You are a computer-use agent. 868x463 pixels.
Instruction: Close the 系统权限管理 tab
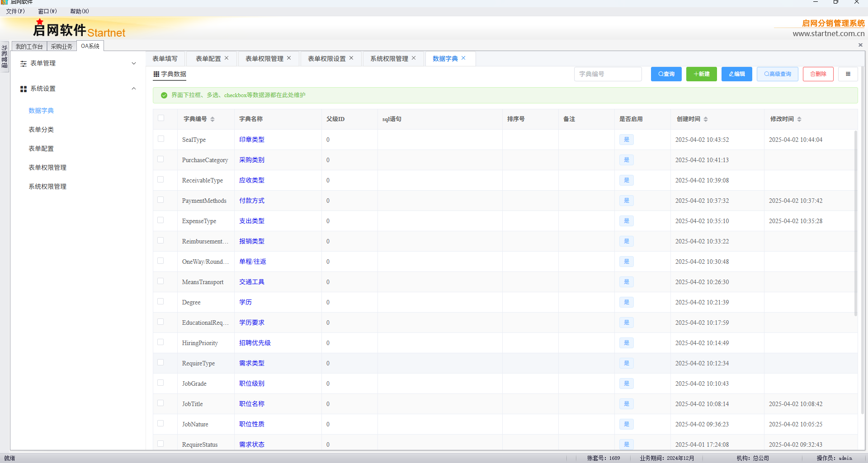click(x=414, y=58)
